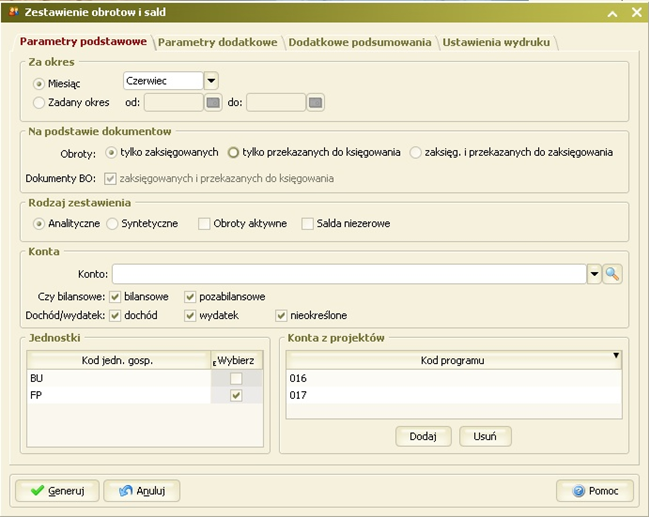Image resolution: width=649 pixels, height=517 pixels.
Task: Open the 'od' date calendar picker
Action: pyautogui.click(x=213, y=102)
